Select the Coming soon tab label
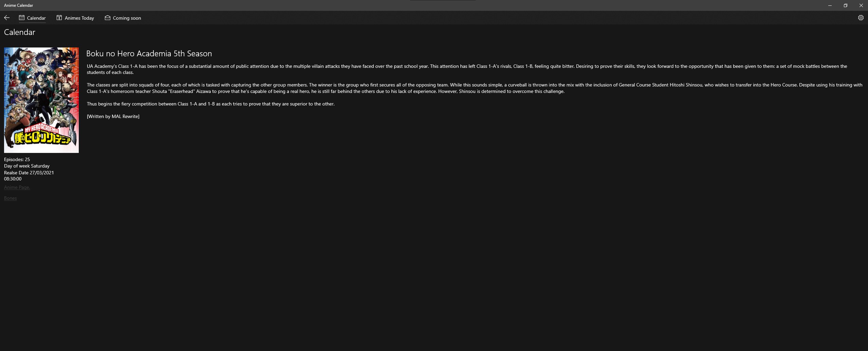 coord(127,18)
